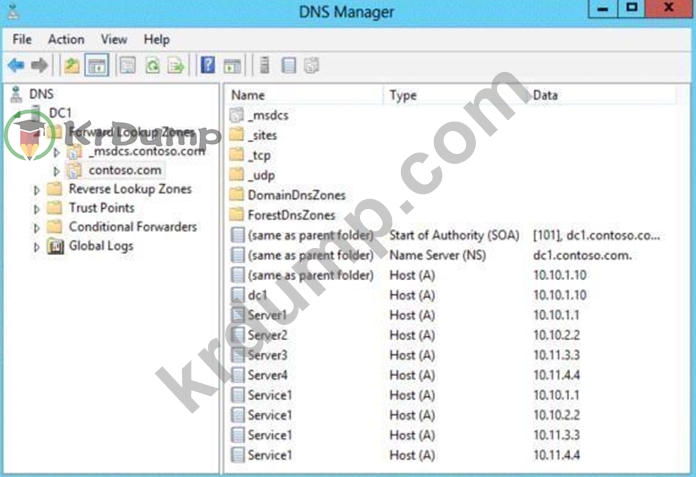Select the DC1 server node

(x=60, y=113)
